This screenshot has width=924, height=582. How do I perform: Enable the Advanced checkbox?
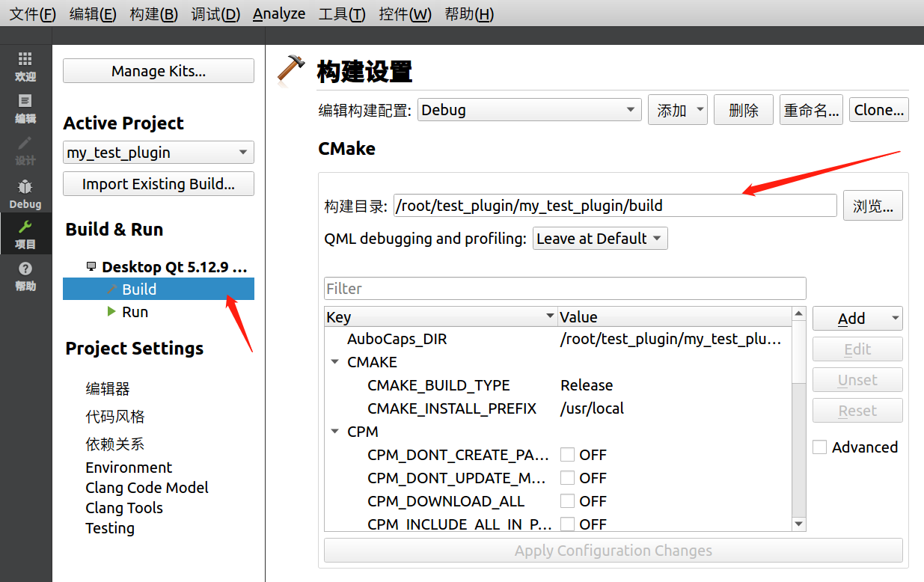click(820, 447)
